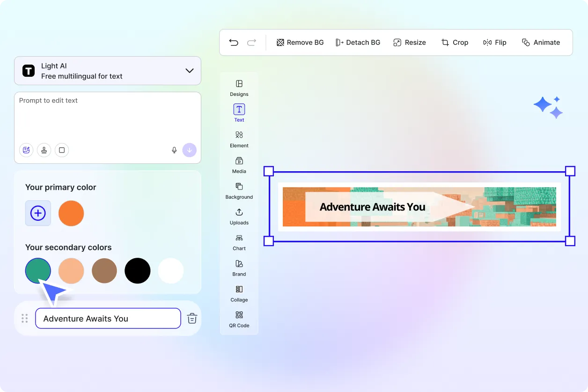This screenshot has width=588, height=392.
Task: Select the brown secondary color swatch
Action: click(x=104, y=271)
